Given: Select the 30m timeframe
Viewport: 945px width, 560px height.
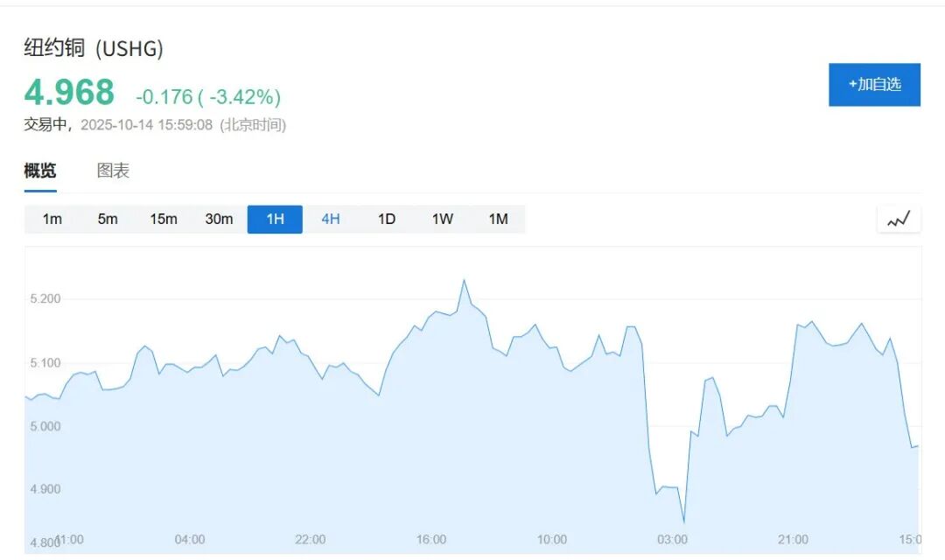Looking at the screenshot, I should click(219, 220).
